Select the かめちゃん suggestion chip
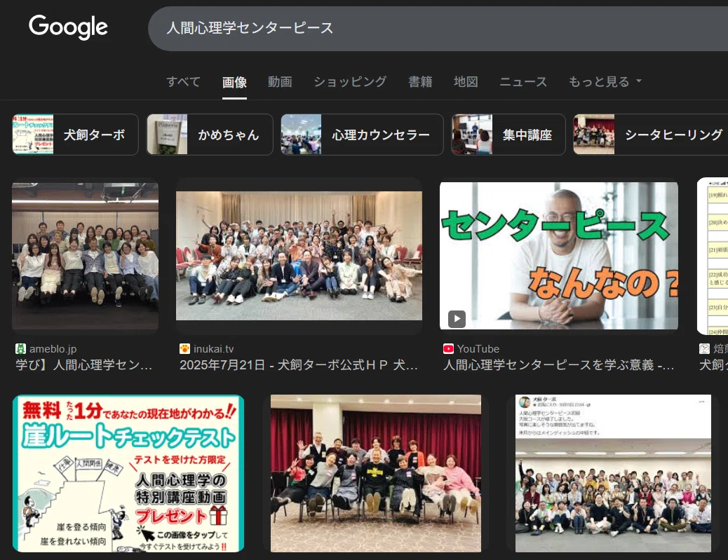 point(210,135)
